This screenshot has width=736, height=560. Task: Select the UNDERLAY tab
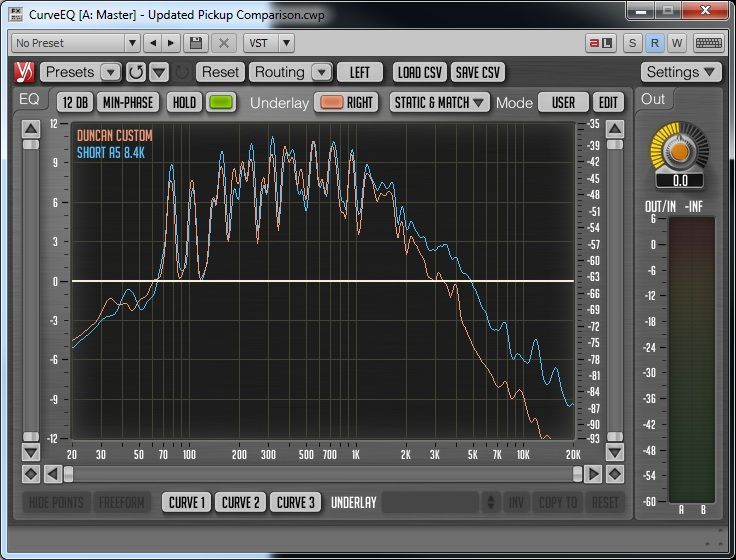[353, 503]
